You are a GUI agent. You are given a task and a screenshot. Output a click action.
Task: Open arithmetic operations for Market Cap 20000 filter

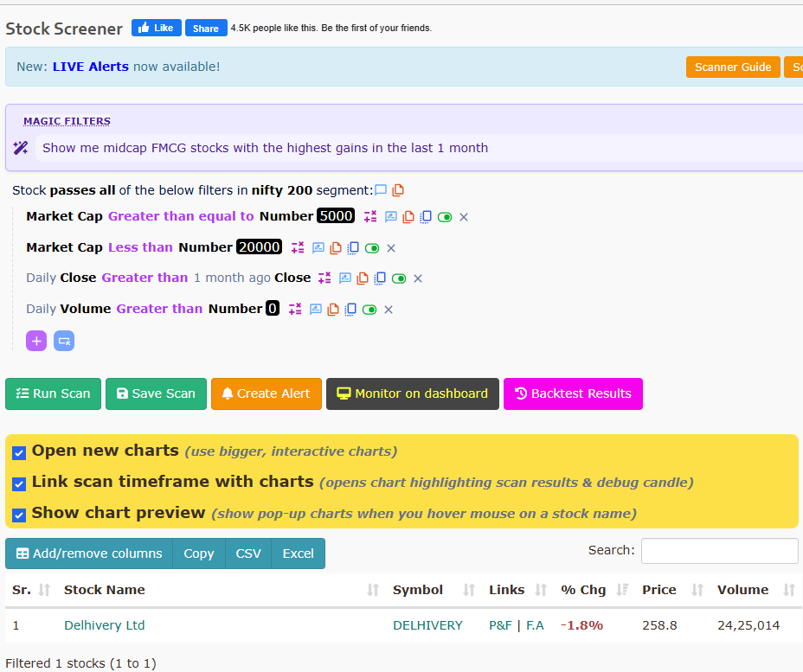pos(298,247)
